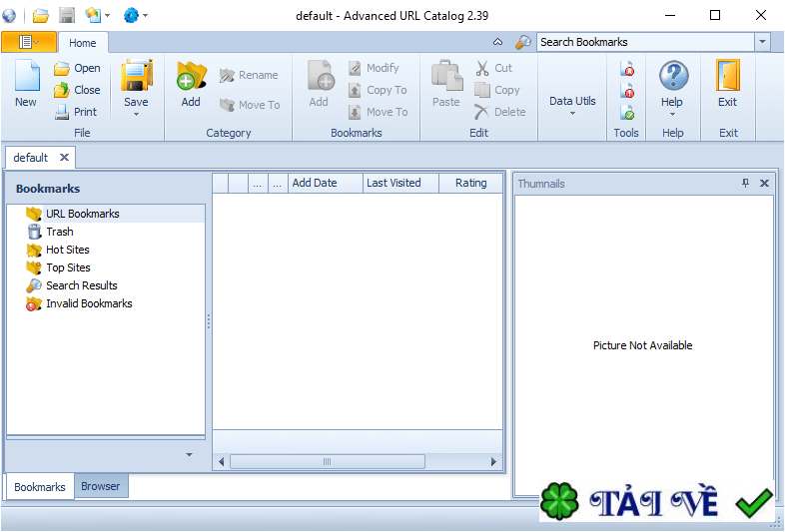This screenshot has width=785, height=532.
Task: Open the Save dropdown arrow
Action: tap(136, 115)
